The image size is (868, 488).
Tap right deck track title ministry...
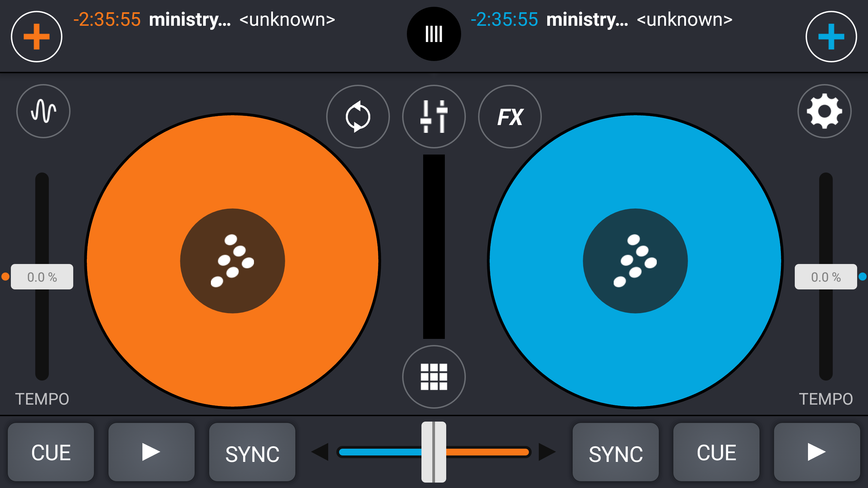click(x=587, y=19)
